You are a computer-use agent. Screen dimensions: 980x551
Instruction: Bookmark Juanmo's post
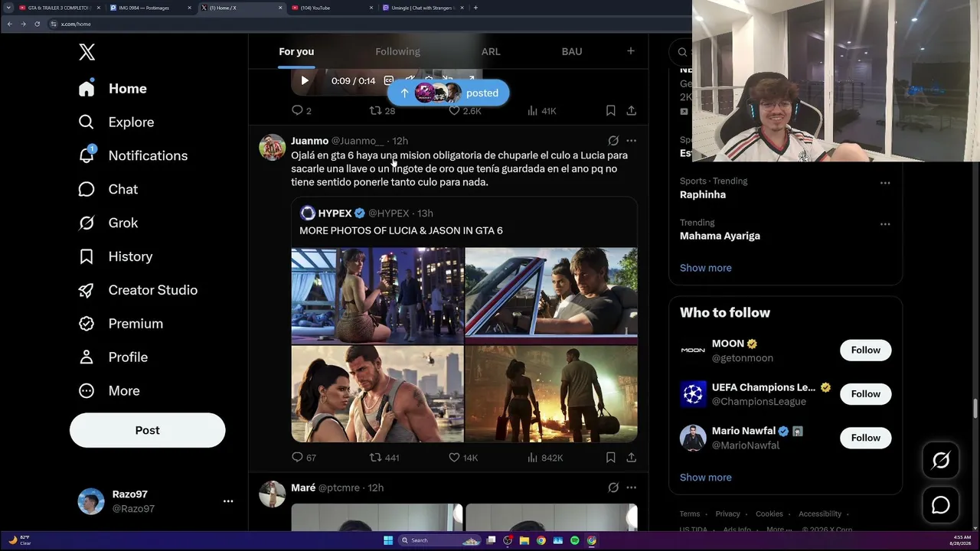coord(611,458)
